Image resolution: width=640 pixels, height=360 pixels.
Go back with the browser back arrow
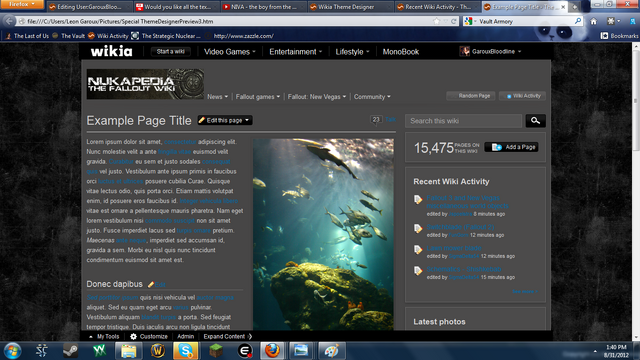[x=9, y=21]
